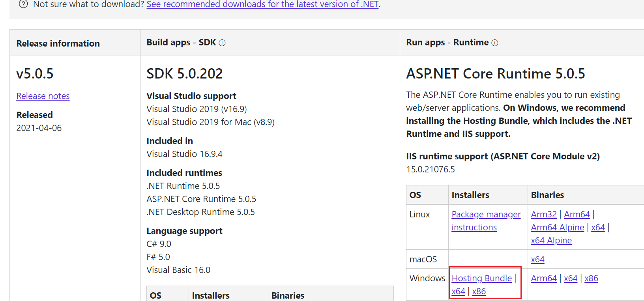Viewport: 644px width, 301px height.
Task: Download the Windows Hosting Bundle installer
Action: [482, 278]
